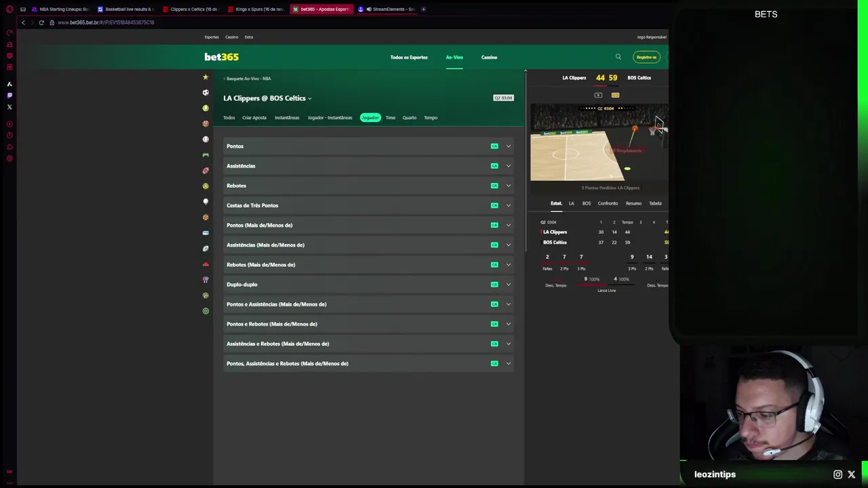Viewport: 868px width, 488px height.
Task: Open Resumo stats tab
Action: pyautogui.click(x=633, y=203)
